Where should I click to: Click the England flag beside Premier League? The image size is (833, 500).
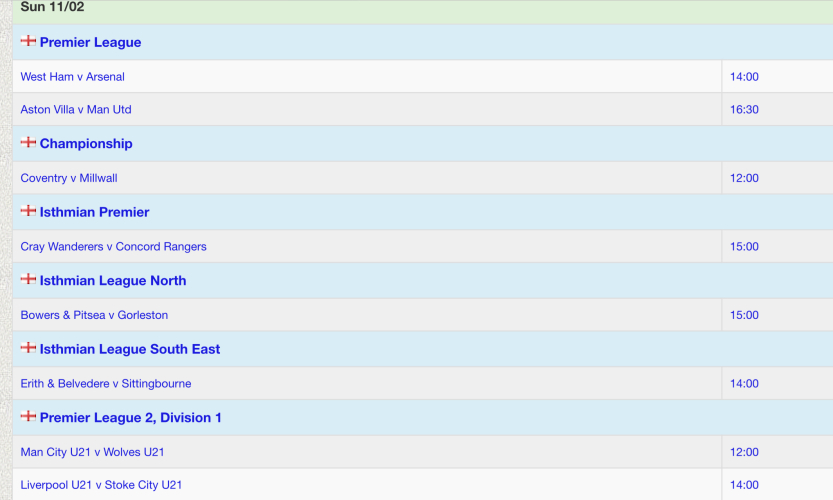tap(28, 42)
